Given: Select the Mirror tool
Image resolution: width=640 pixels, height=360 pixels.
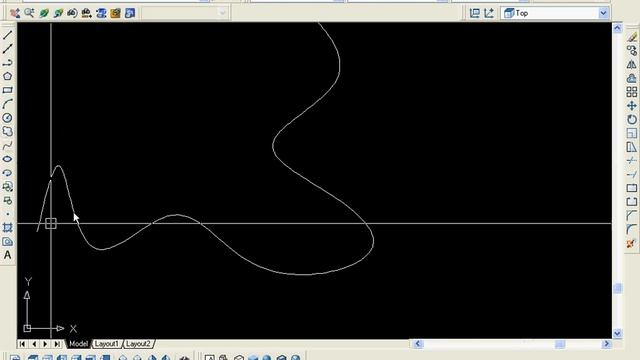Looking at the screenshot, I should click(x=631, y=64).
